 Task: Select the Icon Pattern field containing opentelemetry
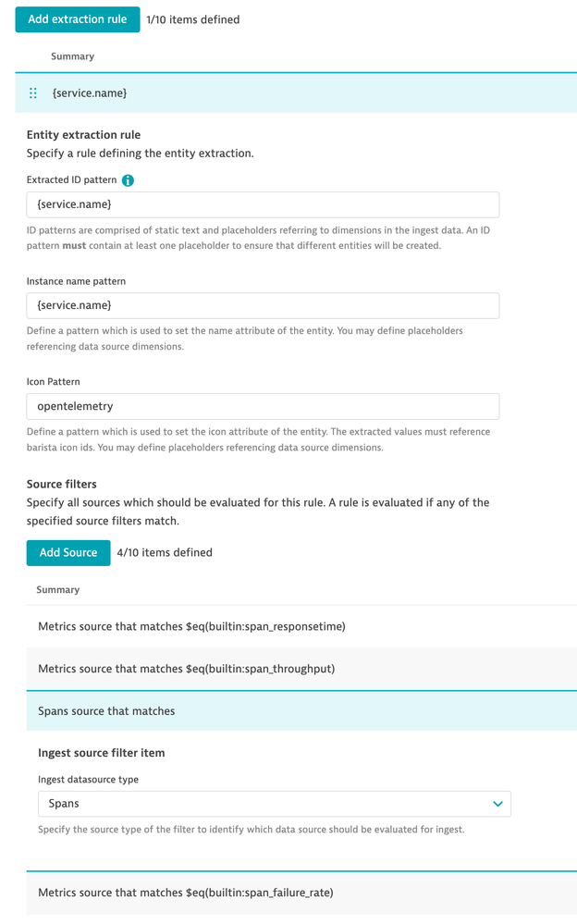(x=263, y=406)
